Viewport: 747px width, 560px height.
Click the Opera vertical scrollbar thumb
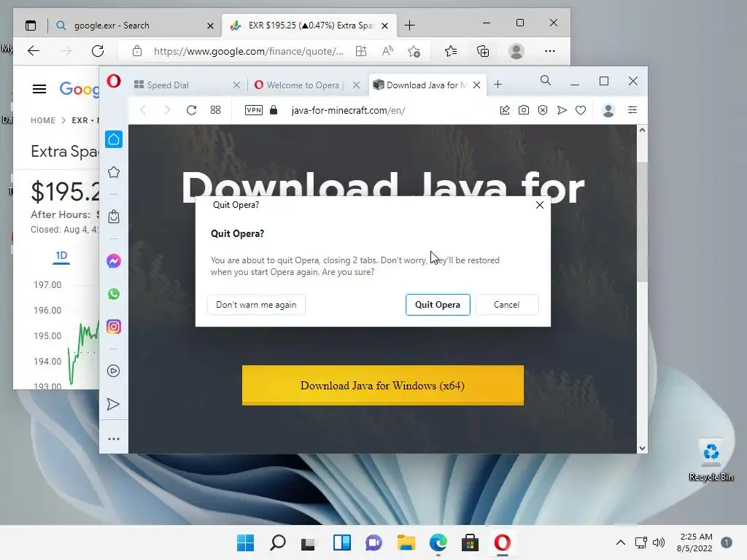click(x=642, y=222)
